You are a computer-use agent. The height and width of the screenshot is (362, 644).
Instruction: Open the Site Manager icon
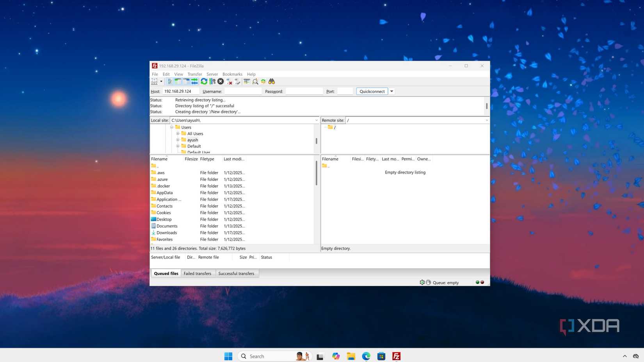155,82
